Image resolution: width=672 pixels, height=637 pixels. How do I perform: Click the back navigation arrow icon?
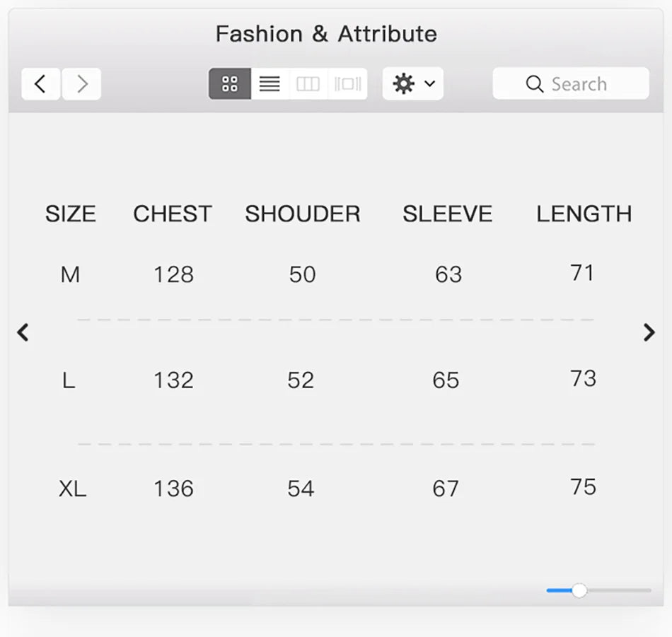pyautogui.click(x=40, y=83)
